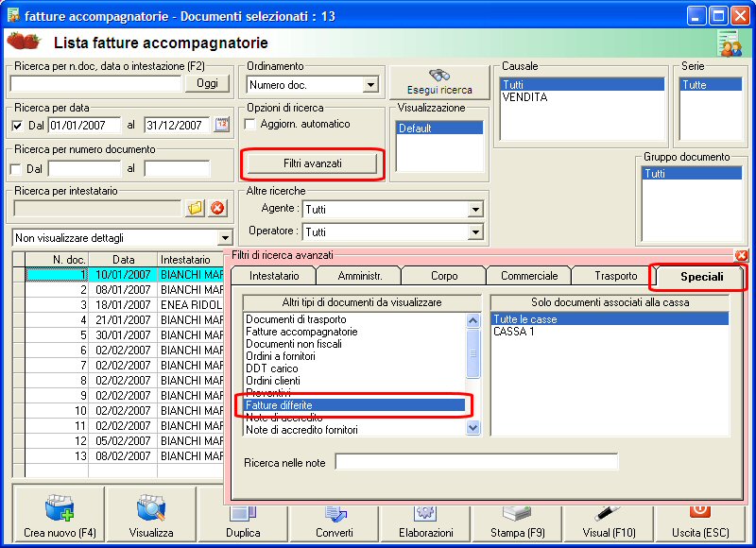This screenshot has height=548, width=756.
Task: Click the Oggi button
Action: pyautogui.click(x=207, y=83)
